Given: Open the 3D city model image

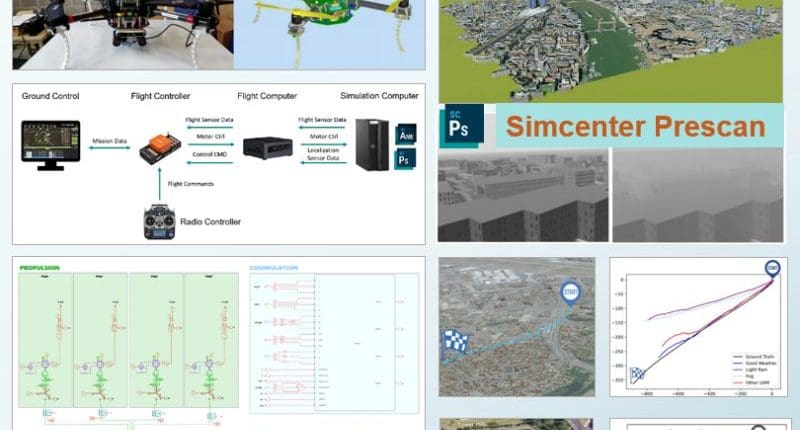Looking at the screenshot, I should [610, 51].
